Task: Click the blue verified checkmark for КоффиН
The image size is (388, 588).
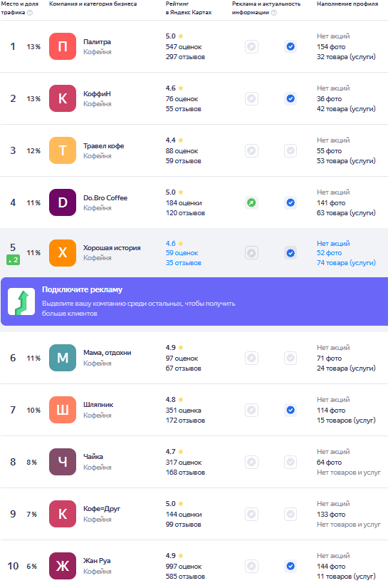Action: point(290,98)
